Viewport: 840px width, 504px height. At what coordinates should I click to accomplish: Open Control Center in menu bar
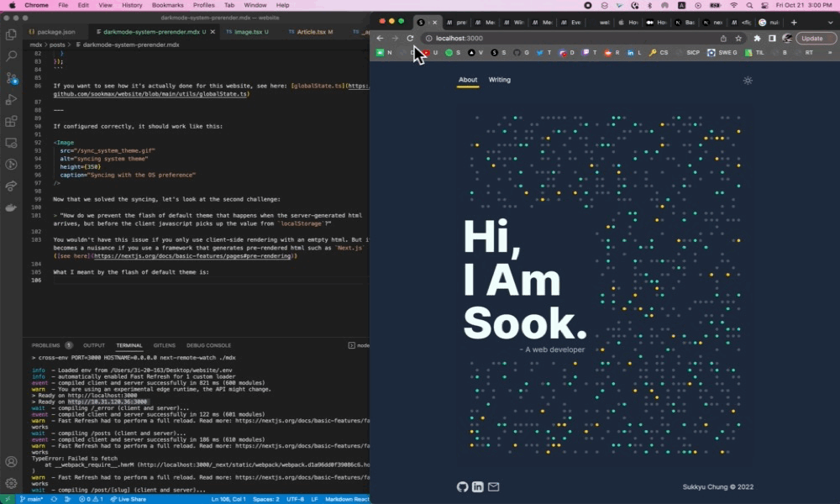[x=764, y=5]
